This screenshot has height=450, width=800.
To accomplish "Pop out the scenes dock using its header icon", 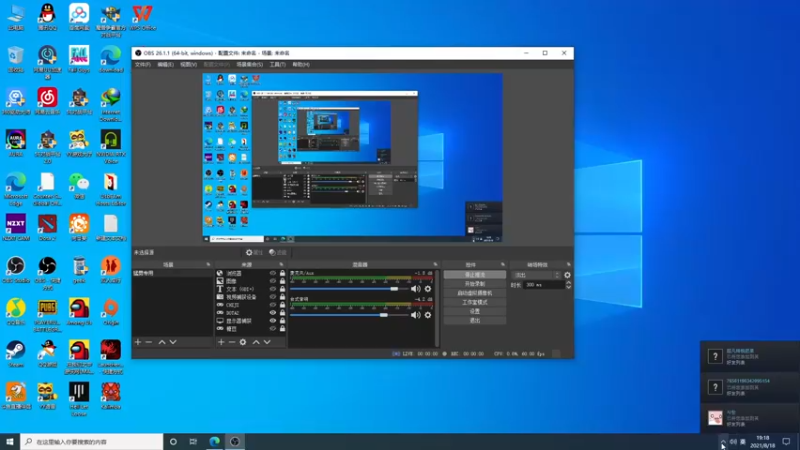I will 208,265.
